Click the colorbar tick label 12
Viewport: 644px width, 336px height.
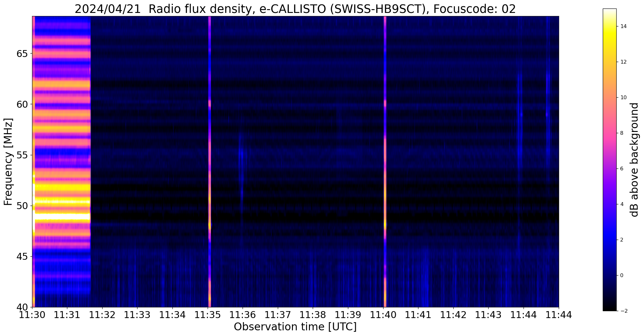coord(623,62)
